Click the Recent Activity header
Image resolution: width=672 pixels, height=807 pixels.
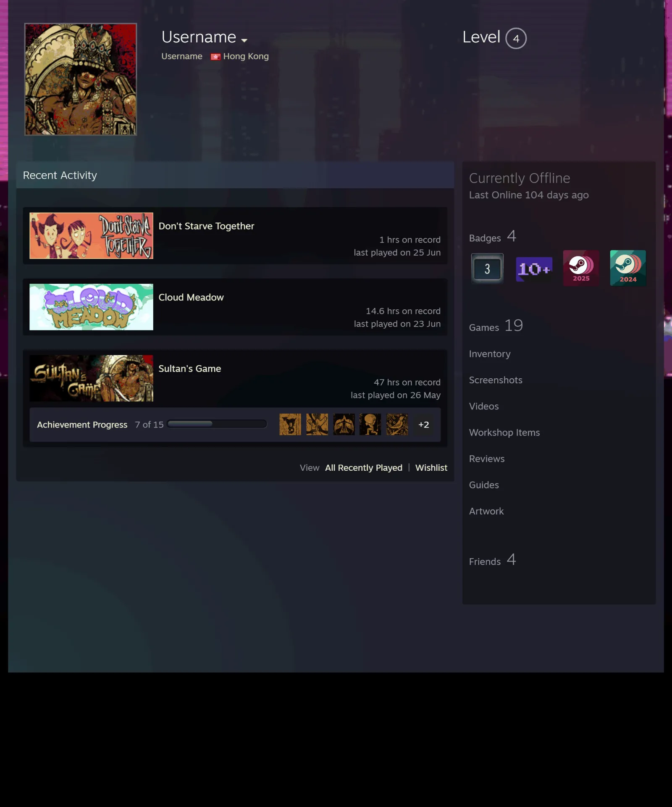point(60,175)
